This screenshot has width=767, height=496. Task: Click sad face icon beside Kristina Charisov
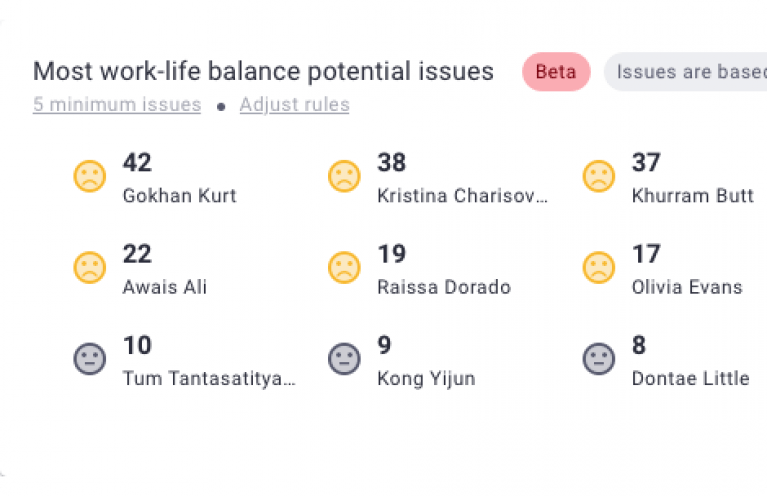pos(344,177)
